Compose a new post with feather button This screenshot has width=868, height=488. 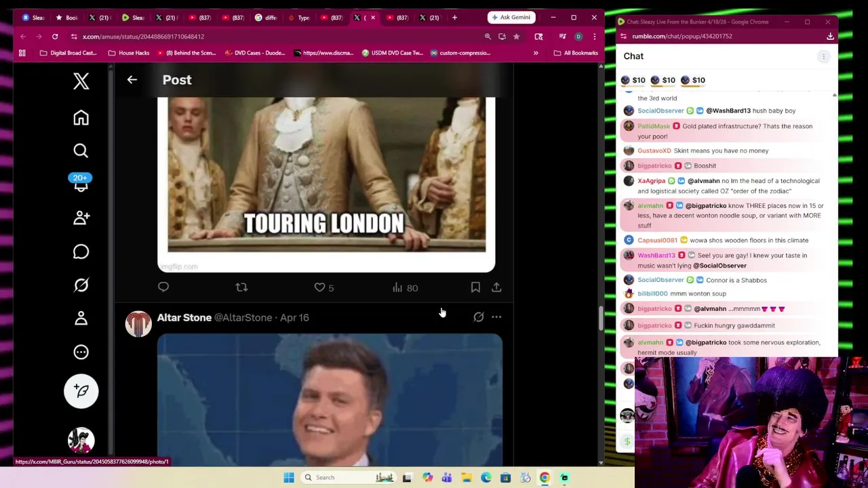click(81, 391)
